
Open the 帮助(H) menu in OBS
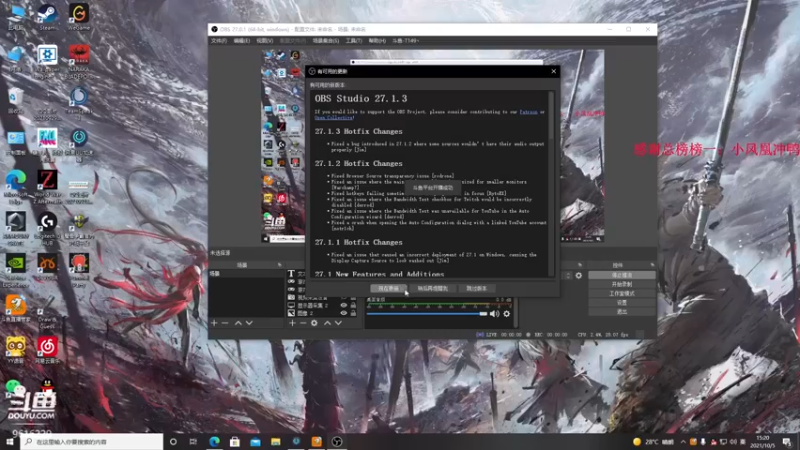coord(377,41)
